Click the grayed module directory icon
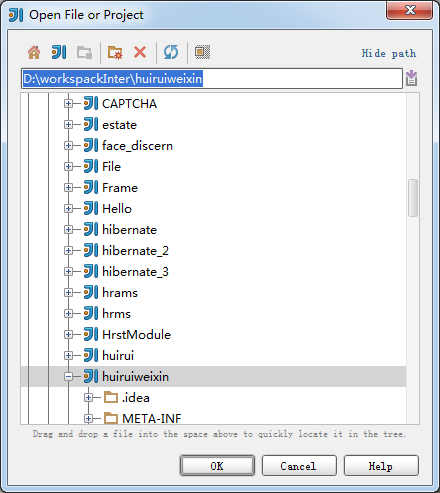The width and height of the screenshot is (440, 493). tap(84, 52)
